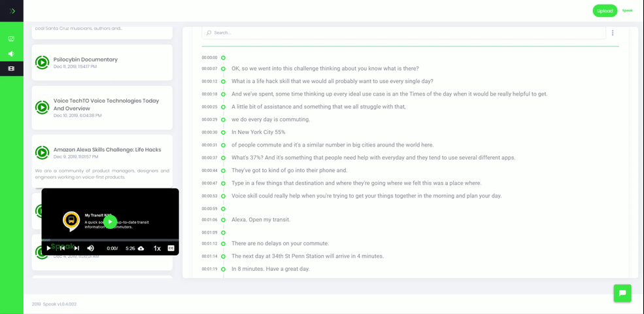
Task: Click the green Upload button
Action: (605, 10)
